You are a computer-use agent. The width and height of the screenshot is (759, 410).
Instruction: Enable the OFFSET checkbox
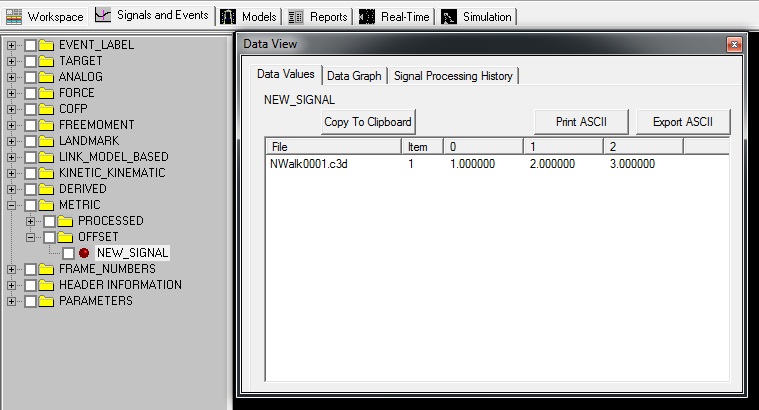coord(49,237)
